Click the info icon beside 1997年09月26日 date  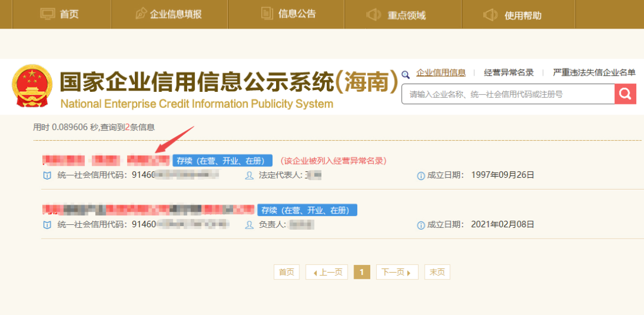[420, 176]
